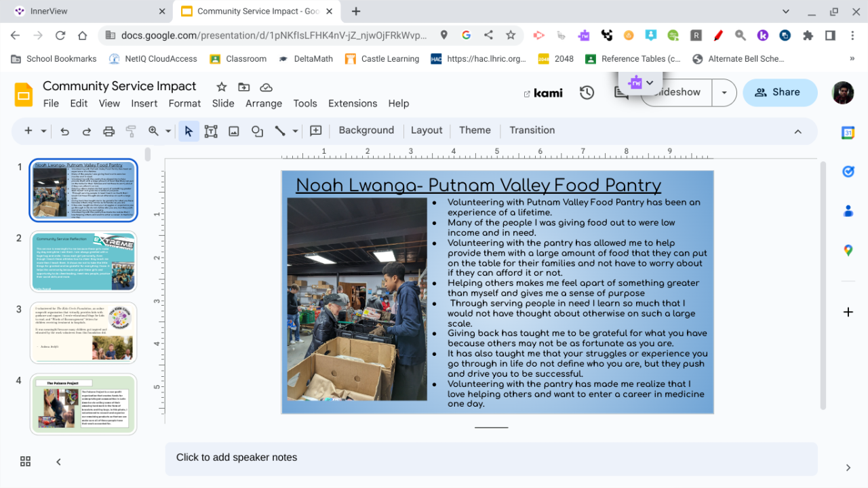Open the DeltaMath bookmark
The width and height of the screenshot is (868, 488).
pyautogui.click(x=306, y=59)
